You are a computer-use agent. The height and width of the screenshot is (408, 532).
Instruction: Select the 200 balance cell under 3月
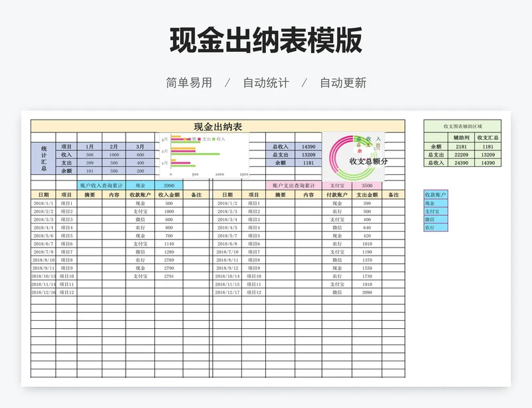point(140,171)
